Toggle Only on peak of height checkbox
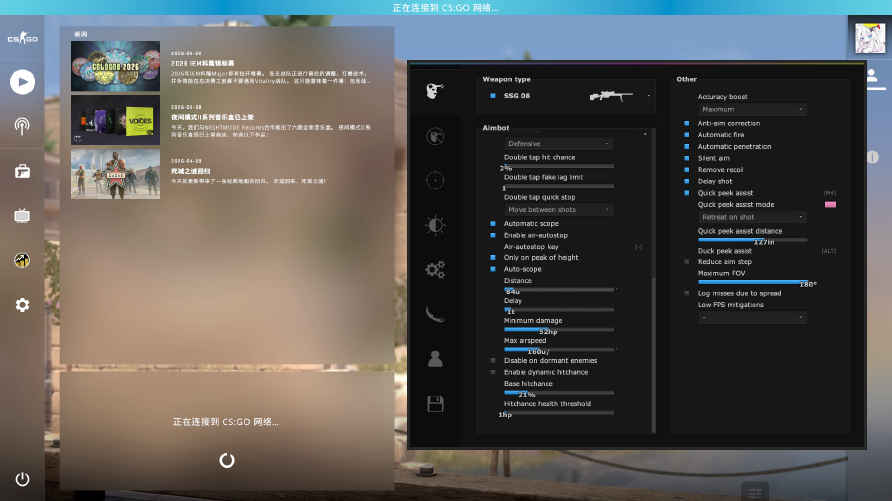Image resolution: width=892 pixels, height=501 pixels. (x=493, y=258)
